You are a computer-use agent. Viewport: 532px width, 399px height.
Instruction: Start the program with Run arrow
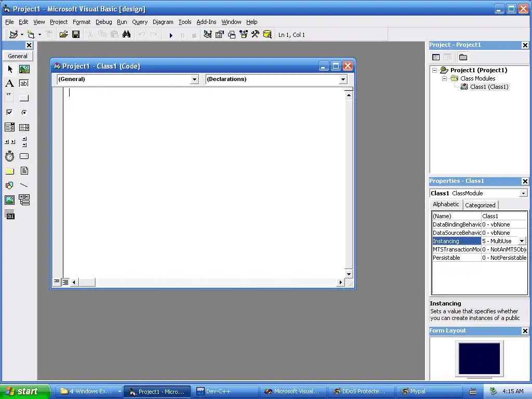171,35
